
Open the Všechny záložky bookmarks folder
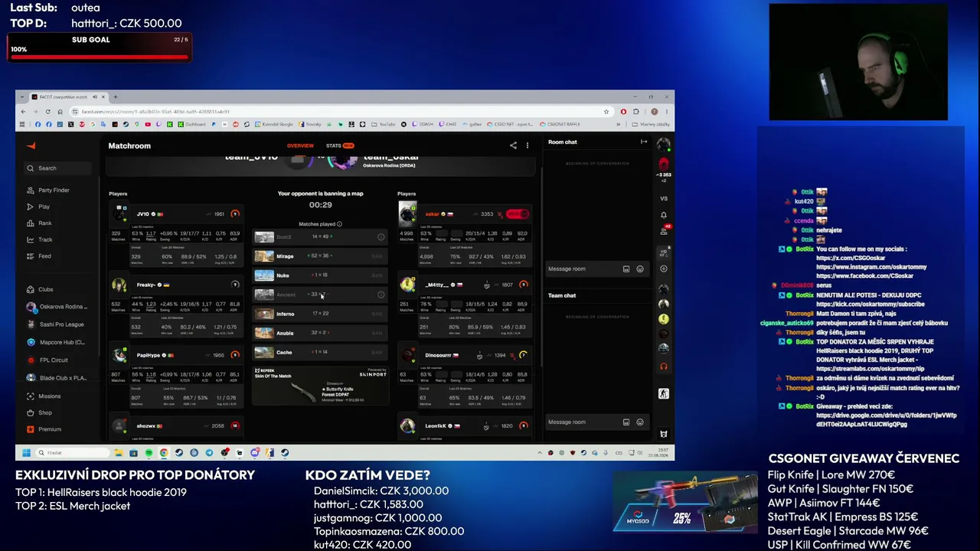pos(652,124)
